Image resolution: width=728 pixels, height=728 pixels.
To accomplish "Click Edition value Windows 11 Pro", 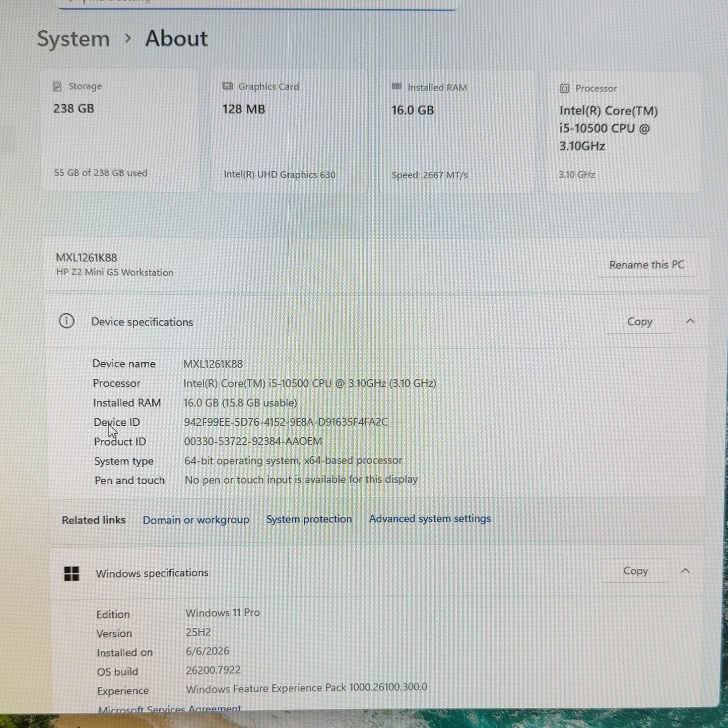I will 223,613.
